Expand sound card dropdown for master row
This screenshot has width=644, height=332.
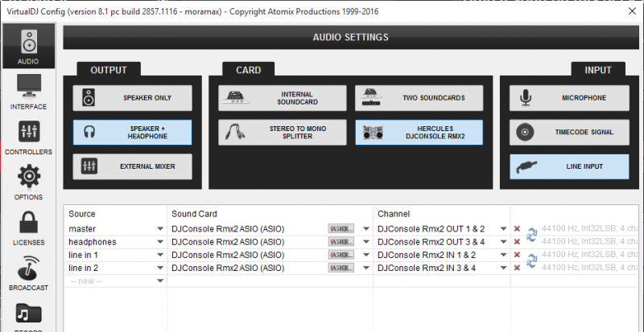[x=366, y=229]
